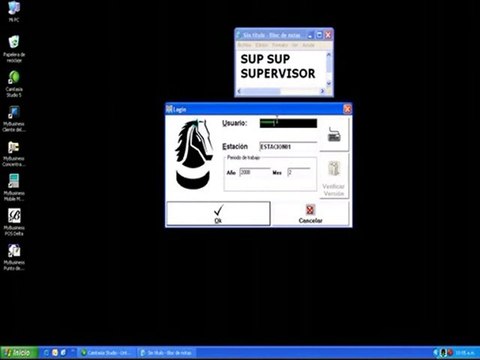
Task: Select the Papelera de reciclaje icon
Action: click(x=14, y=49)
